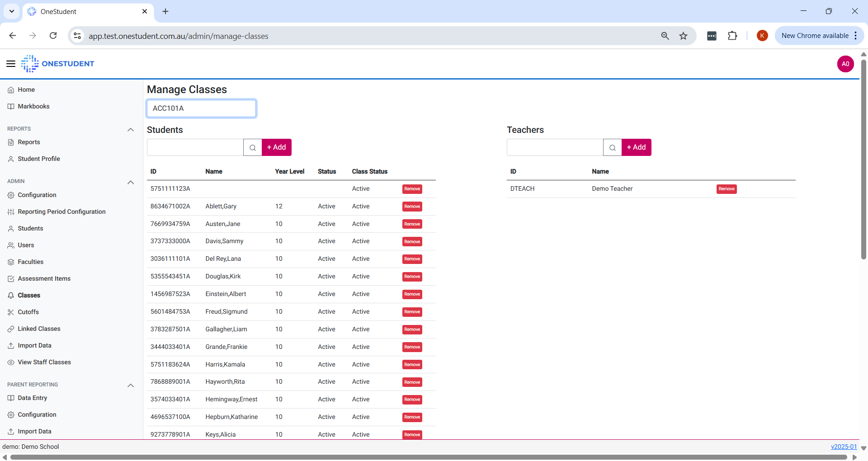Open the Users page from the sidebar
Viewport: 868px width, 461px height.
[26, 245]
